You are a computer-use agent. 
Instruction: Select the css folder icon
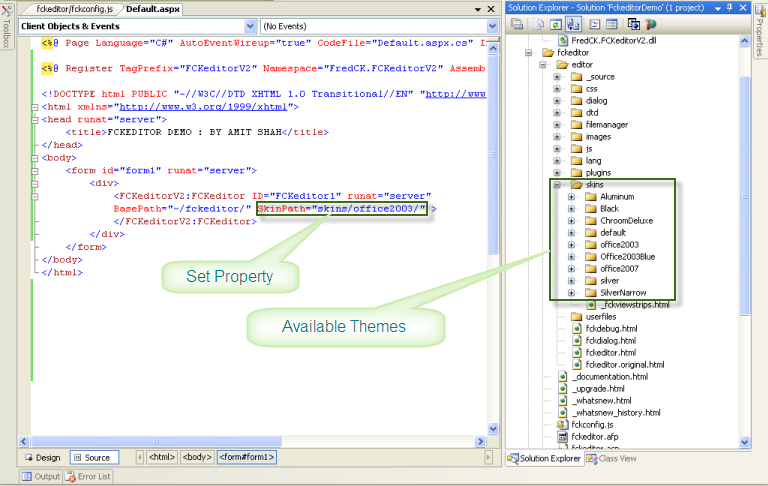point(577,89)
